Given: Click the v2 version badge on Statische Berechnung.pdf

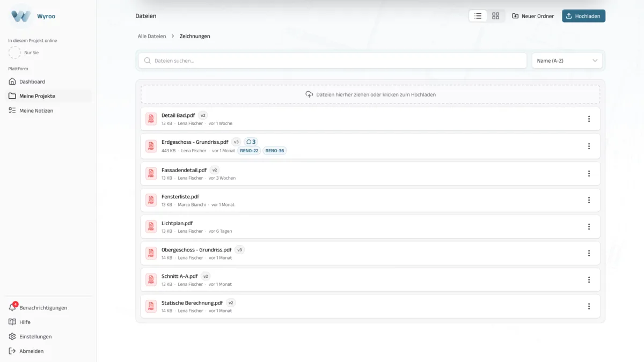Looking at the screenshot, I should [231, 303].
